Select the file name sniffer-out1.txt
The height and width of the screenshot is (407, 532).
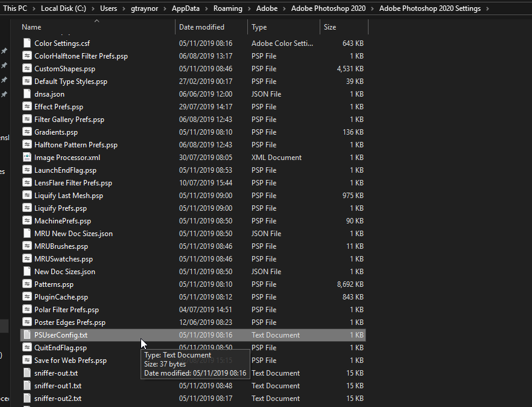click(x=58, y=386)
